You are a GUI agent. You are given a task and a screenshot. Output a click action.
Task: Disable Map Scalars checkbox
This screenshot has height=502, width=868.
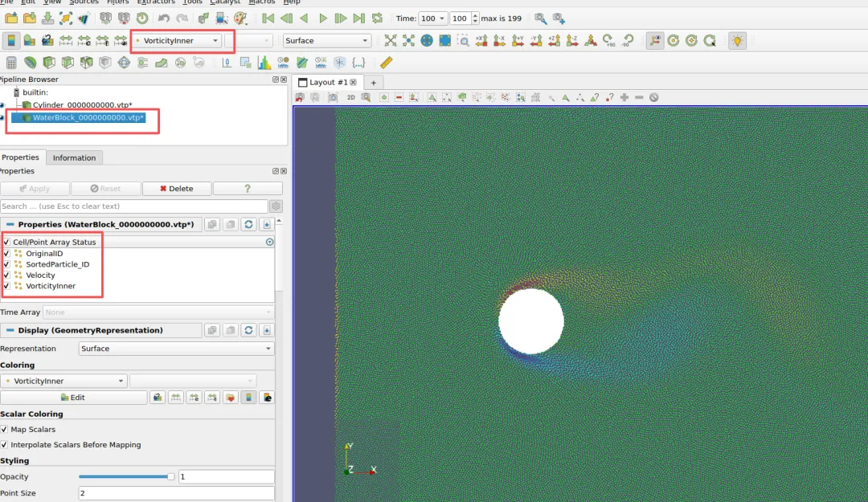click(5, 430)
